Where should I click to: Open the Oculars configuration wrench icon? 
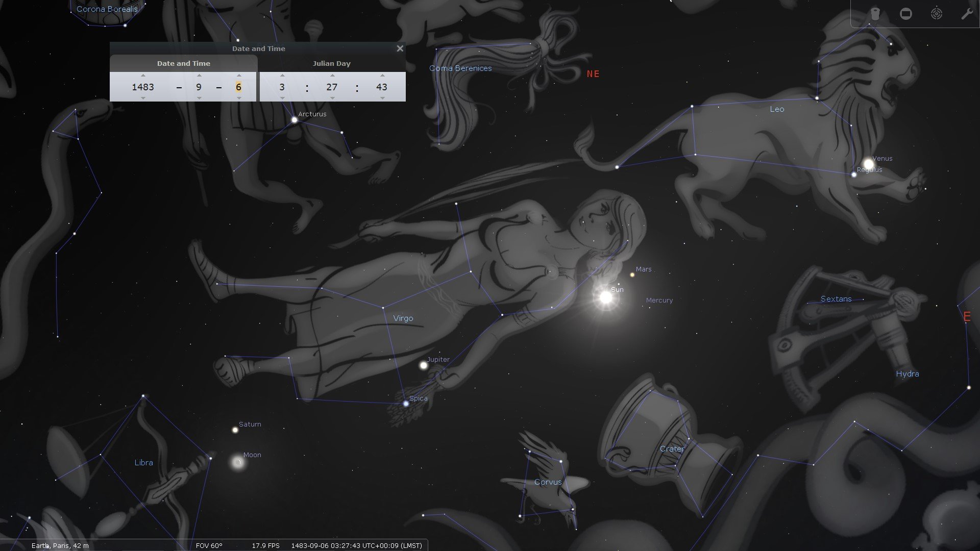tap(967, 14)
